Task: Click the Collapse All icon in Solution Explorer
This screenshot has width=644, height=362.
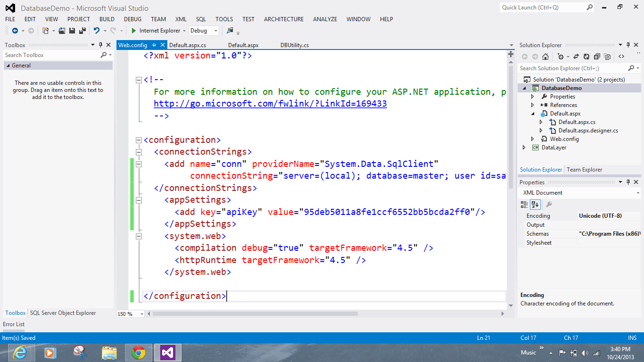Action: point(595,56)
